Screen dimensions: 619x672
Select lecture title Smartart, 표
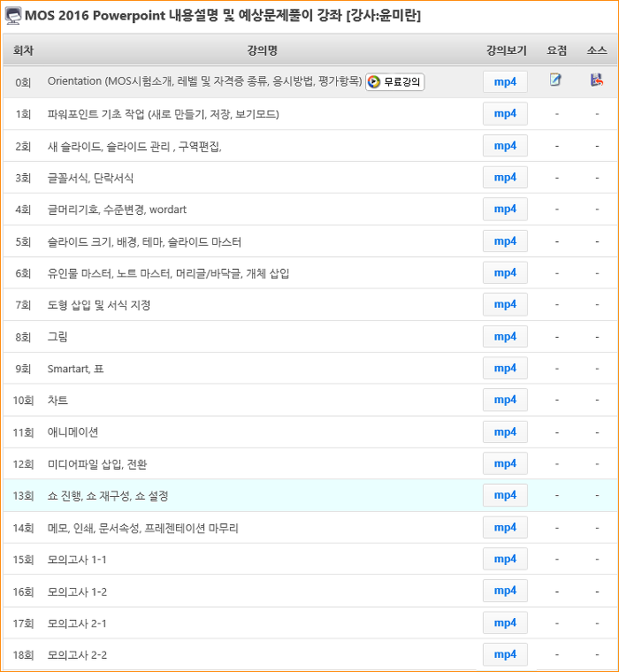(75, 369)
